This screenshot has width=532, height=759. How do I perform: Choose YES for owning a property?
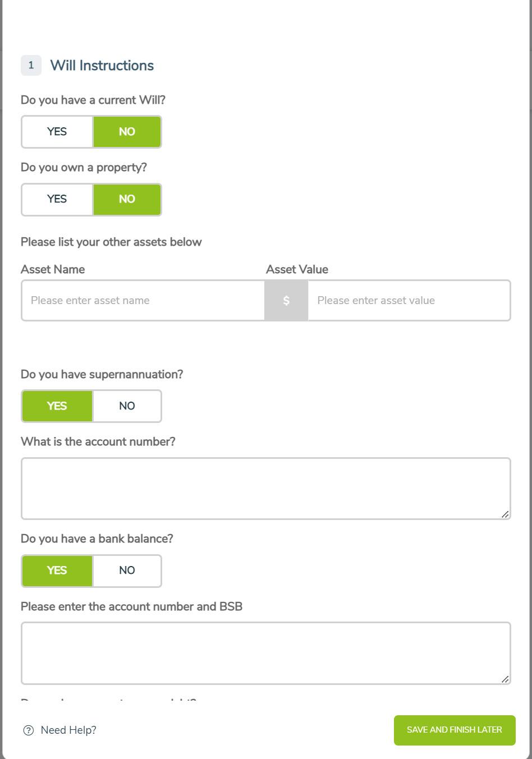57,199
